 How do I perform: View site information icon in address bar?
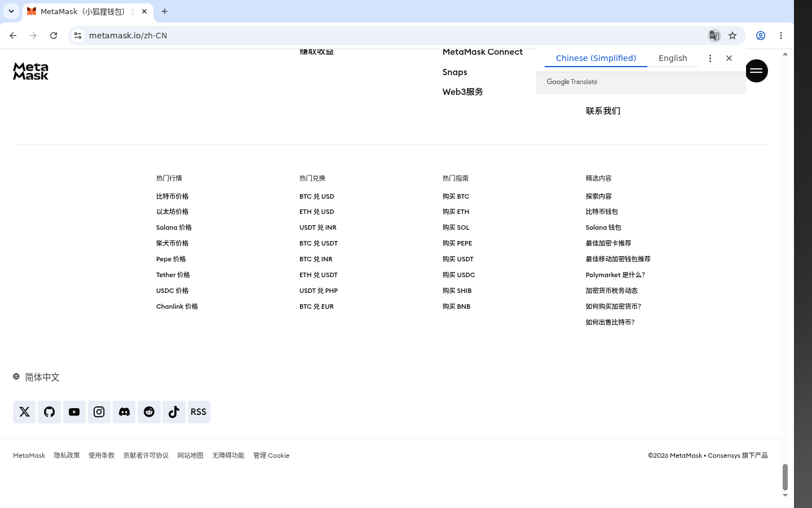78,36
